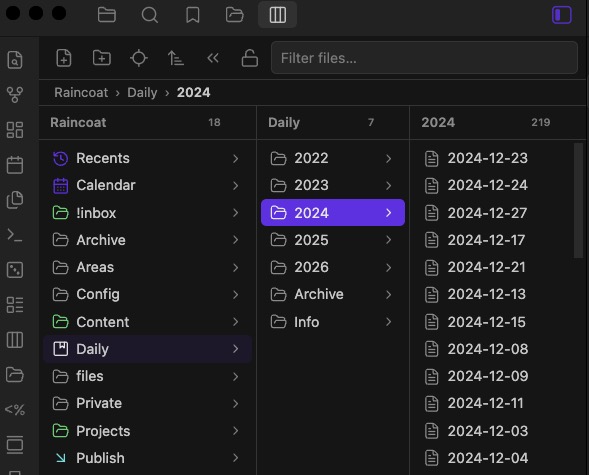Screen dimensions: 589x475
Task: Toggle the column view tab at the top
Action: [x=278, y=15]
